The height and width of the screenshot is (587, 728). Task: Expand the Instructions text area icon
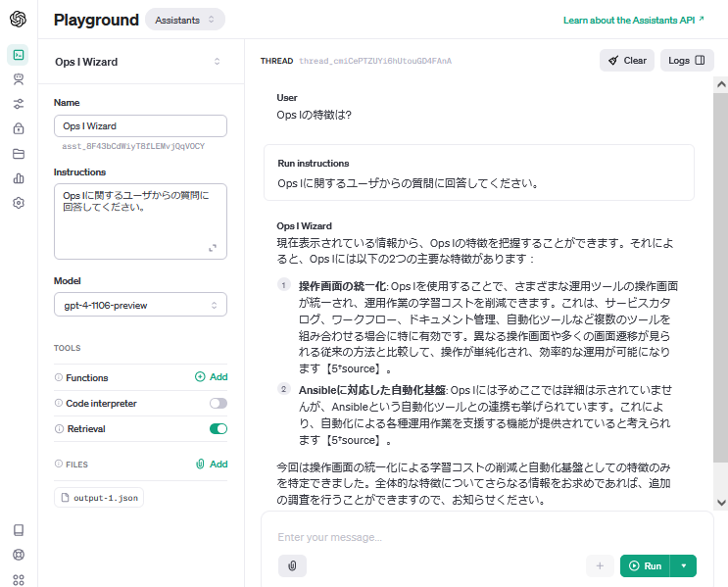[x=213, y=248]
